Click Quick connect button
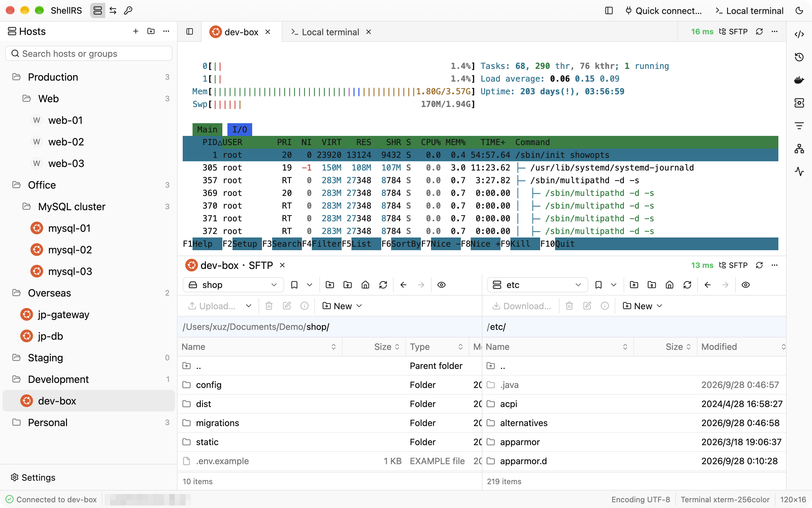Viewport: 812px width, 508px height. [663, 11]
